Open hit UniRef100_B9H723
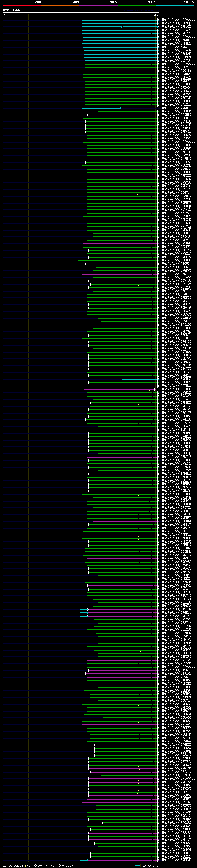197x868 pixels. tap(177, 33)
